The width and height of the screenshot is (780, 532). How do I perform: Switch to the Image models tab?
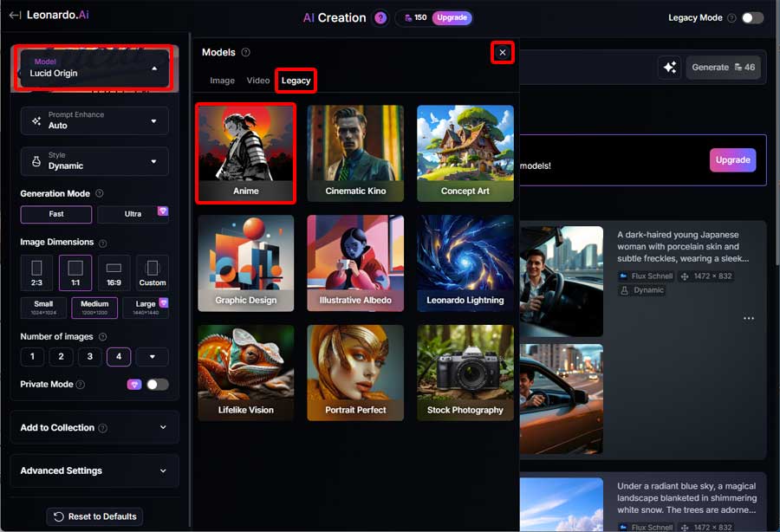(x=222, y=81)
